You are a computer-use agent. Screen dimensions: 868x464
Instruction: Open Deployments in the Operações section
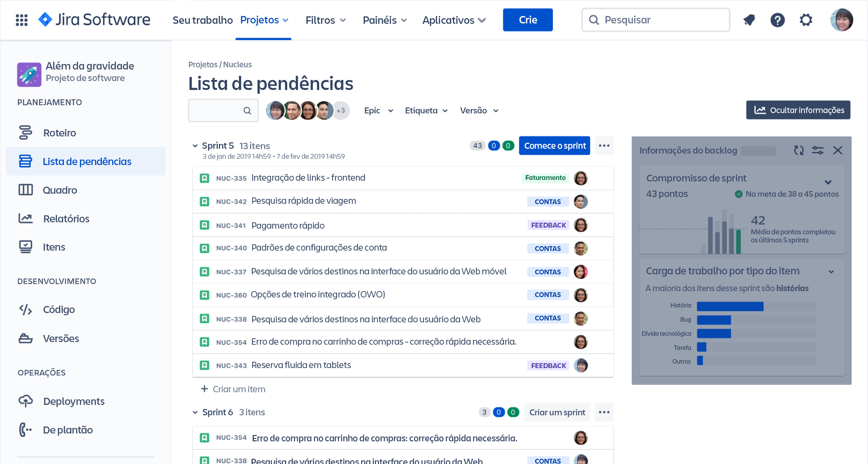point(74,401)
